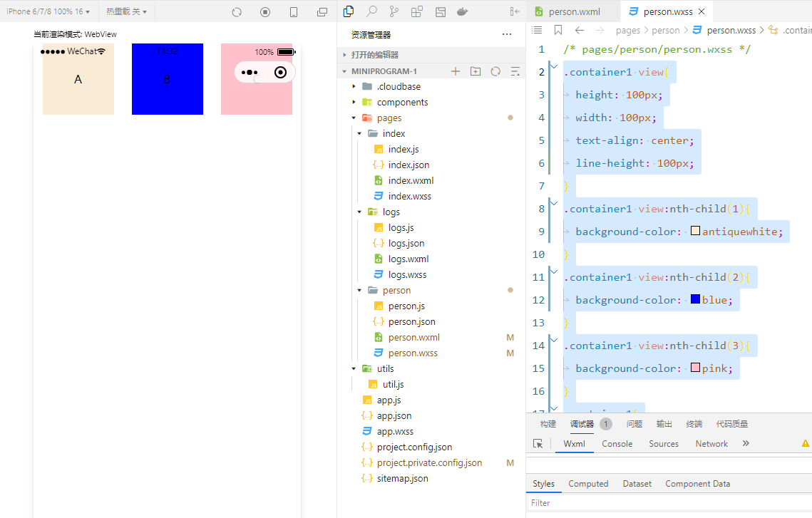Stop the simulator with the stop icon
The image size is (812, 518).
click(x=265, y=12)
